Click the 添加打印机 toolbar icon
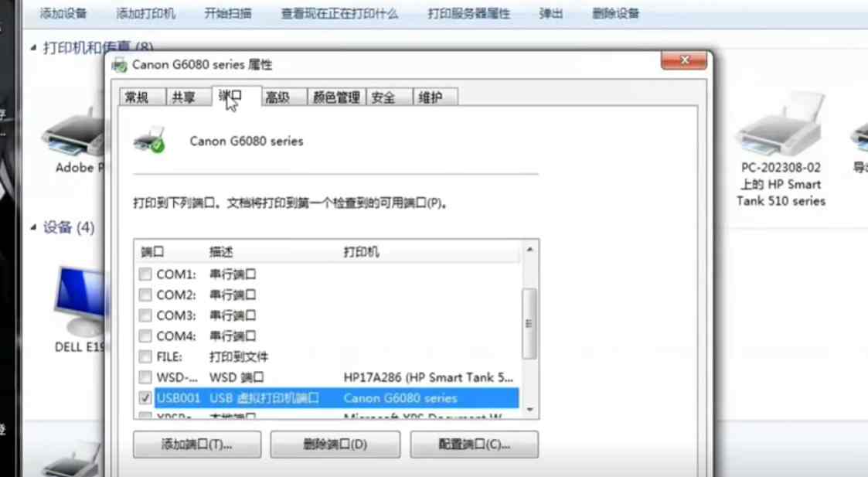 pyautogui.click(x=145, y=13)
